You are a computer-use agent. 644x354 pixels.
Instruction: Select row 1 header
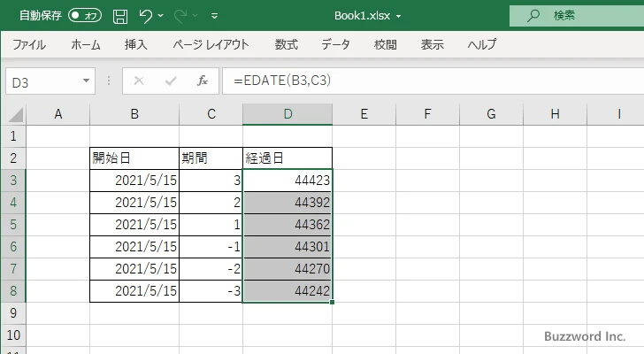(13, 136)
